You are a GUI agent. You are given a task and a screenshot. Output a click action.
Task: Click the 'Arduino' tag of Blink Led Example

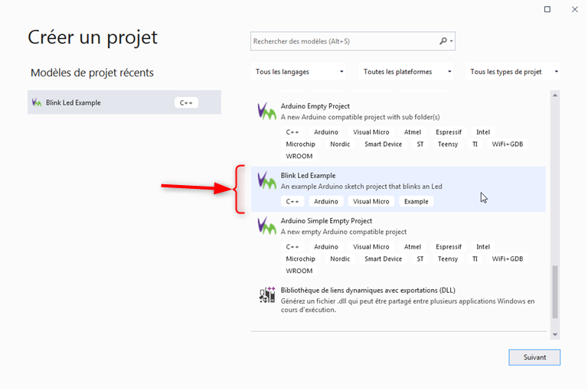[x=326, y=201]
